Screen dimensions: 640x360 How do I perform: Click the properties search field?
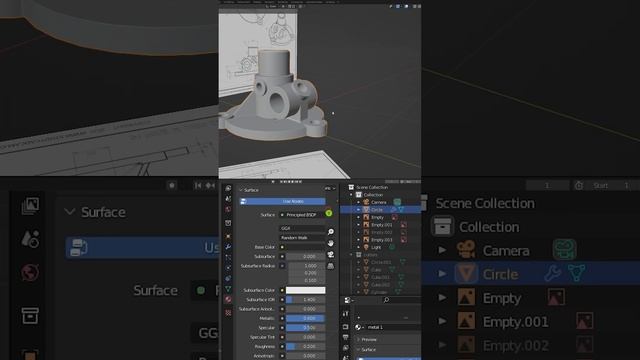401,300
